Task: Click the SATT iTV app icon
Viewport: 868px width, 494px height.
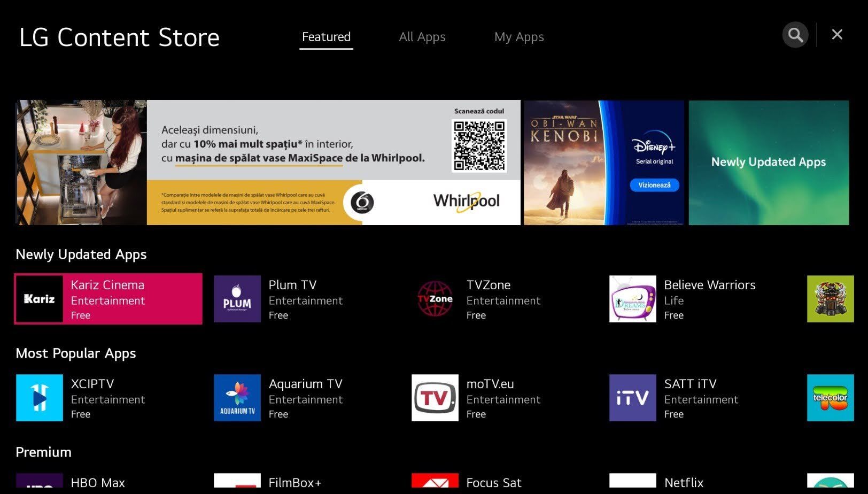Action: 632,398
